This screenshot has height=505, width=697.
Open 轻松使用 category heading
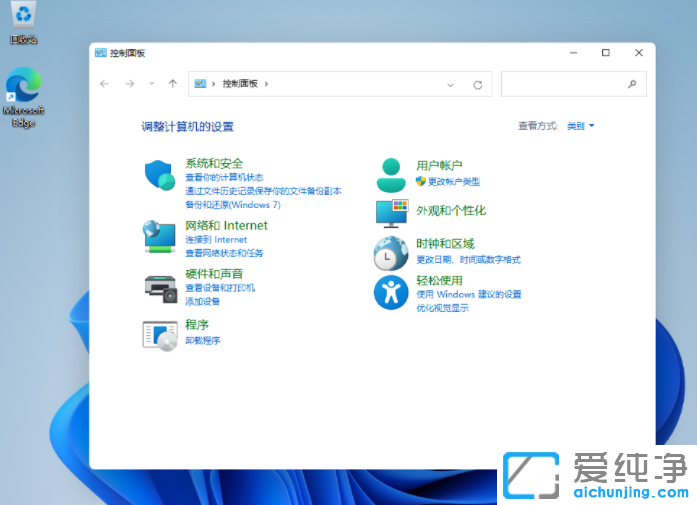[440, 281]
